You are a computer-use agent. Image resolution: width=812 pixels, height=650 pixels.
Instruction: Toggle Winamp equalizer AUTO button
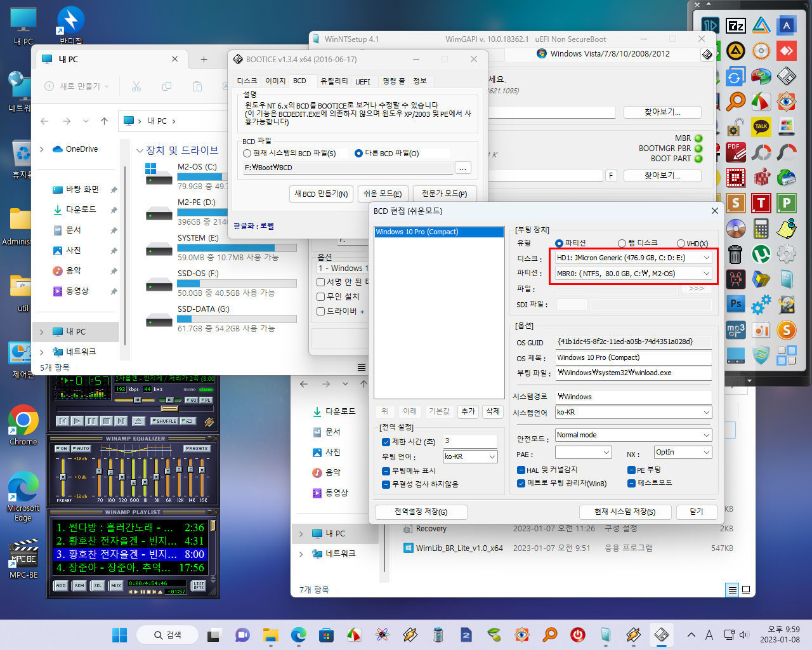point(81,448)
